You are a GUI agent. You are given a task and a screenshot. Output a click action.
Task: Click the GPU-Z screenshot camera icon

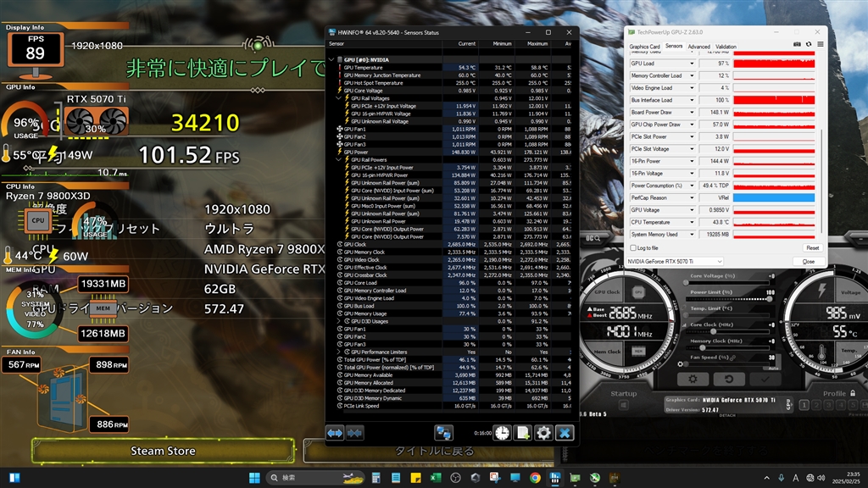tap(797, 44)
